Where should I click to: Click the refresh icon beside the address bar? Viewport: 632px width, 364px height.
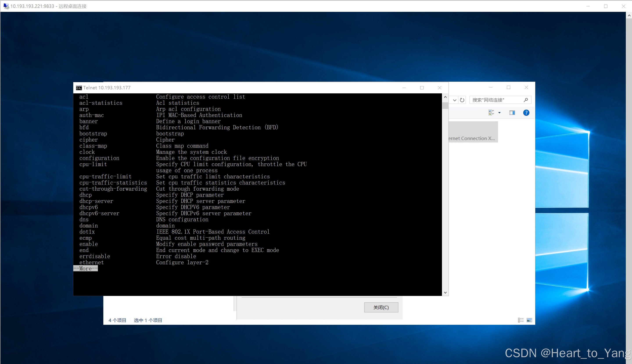coord(462,100)
